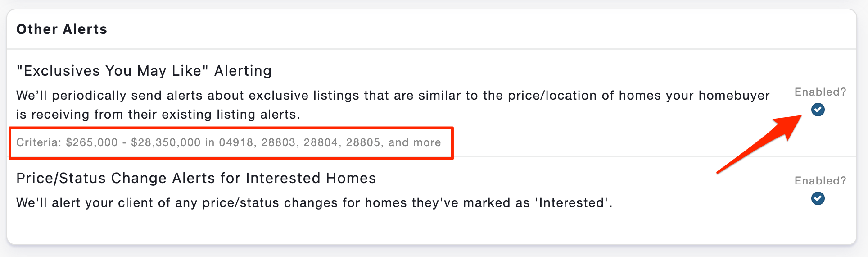This screenshot has width=868, height=257.
Task: Click the red arrow annotation
Action: (x=759, y=144)
